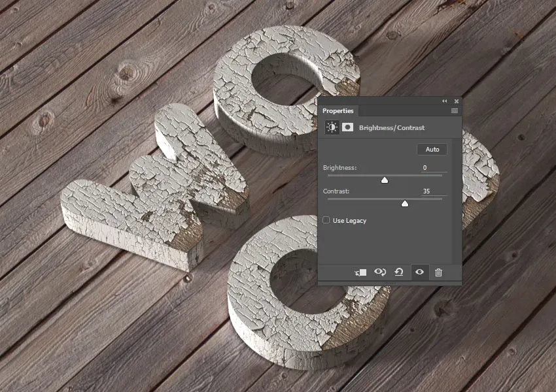556x392 pixels.
Task: Click the Brightness/Contrast title text
Action: click(x=391, y=127)
